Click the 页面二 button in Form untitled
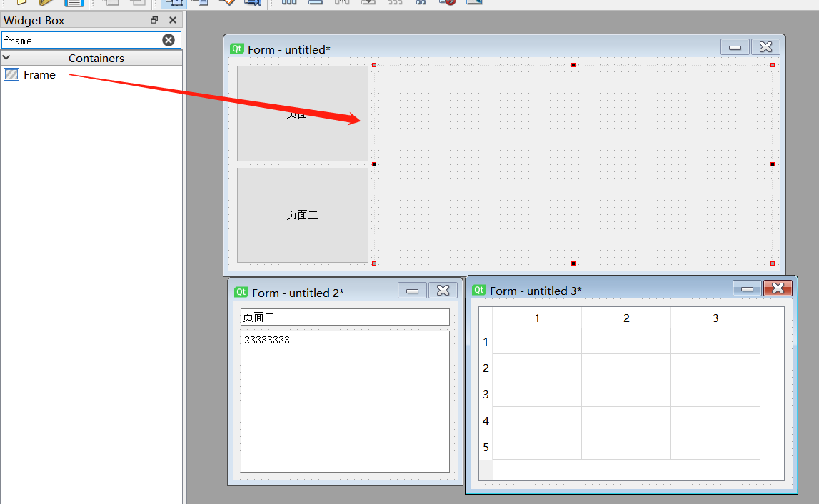 coord(303,215)
